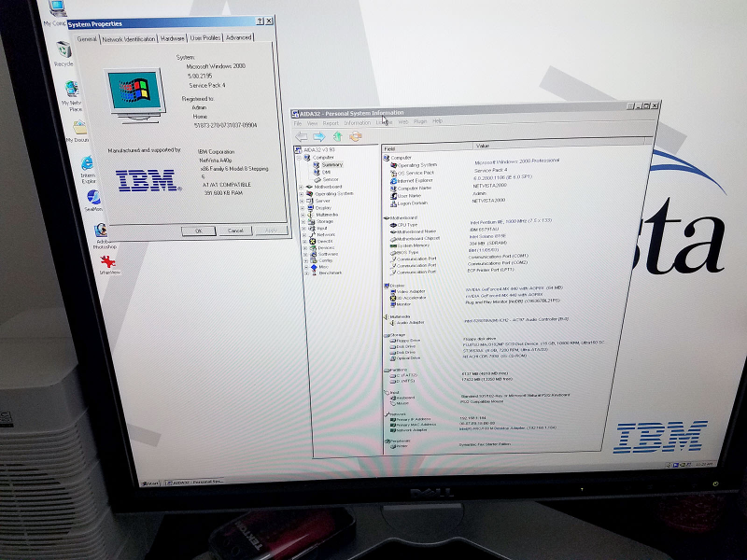The width and height of the screenshot is (747, 560).
Task: Switch to the Advanced tab
Action: pos(238,37)
